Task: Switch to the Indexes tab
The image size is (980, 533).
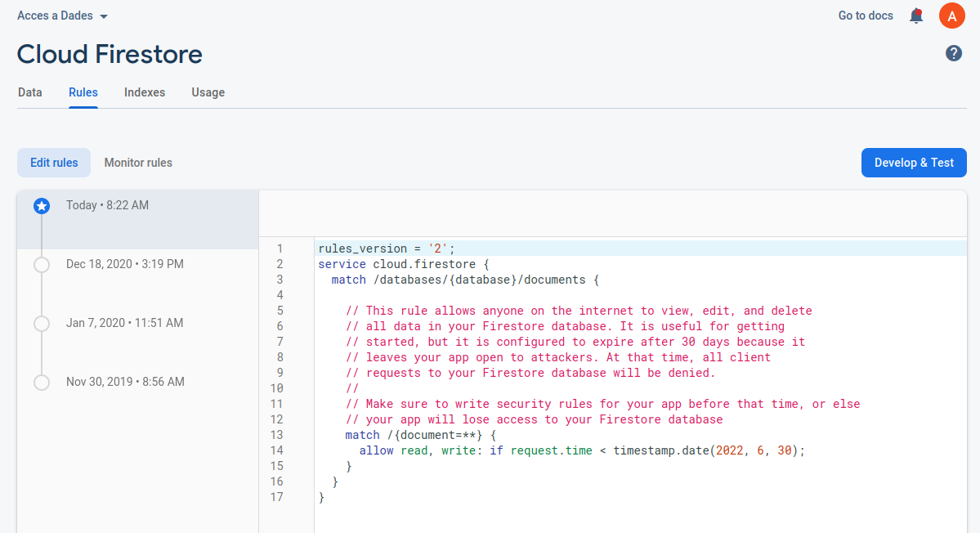Action: (x=145, y=92)
